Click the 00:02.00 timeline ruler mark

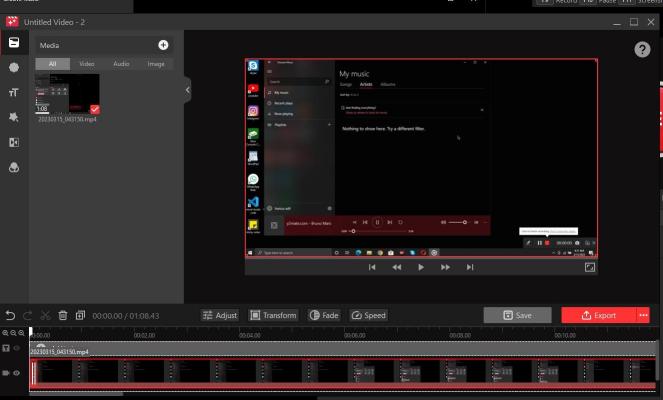144,335
